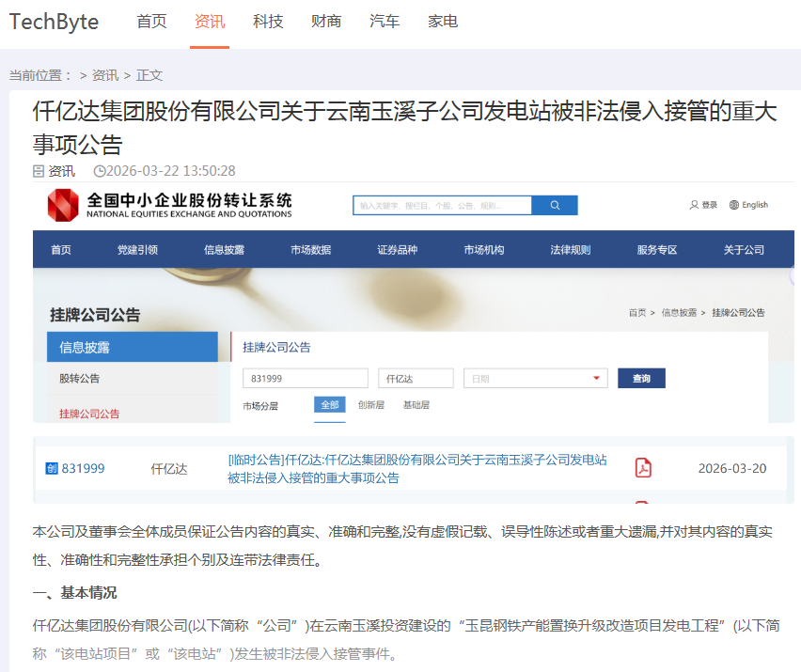Open 市场机构 menu item

pos(484,250)
